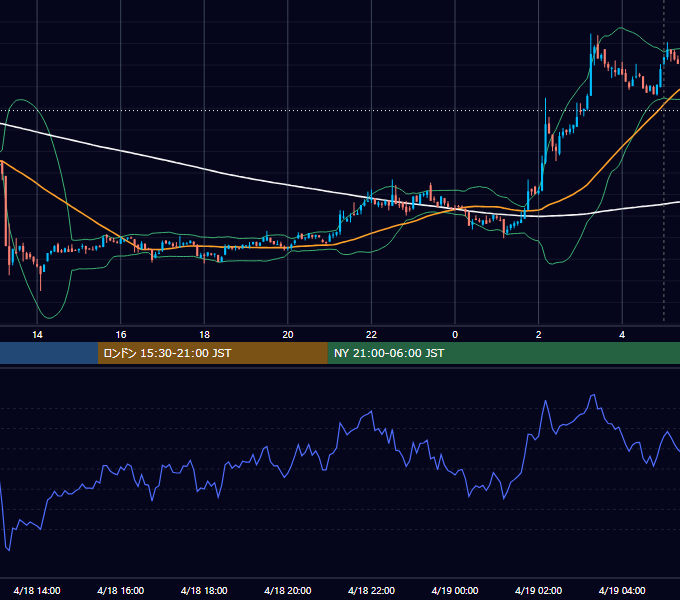The image size is (680, 600).
Task: Click the 4/18 20:00 indicator time label
Action: tap(288, 590)
